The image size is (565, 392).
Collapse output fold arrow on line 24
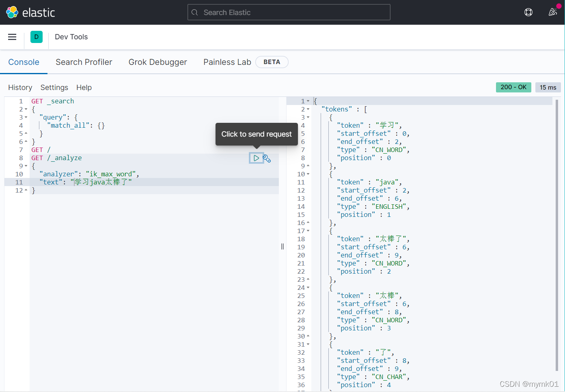[x=308, y=288]
